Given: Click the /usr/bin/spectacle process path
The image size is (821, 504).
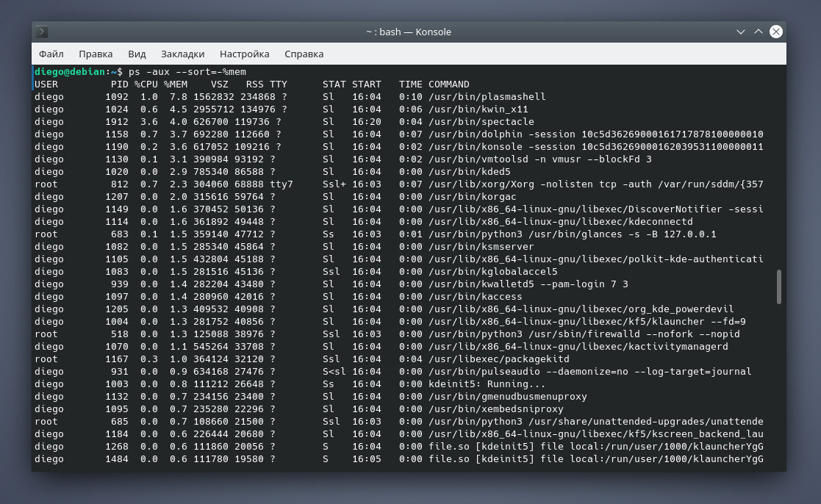Looking at the screenshot, I should 481,121.
